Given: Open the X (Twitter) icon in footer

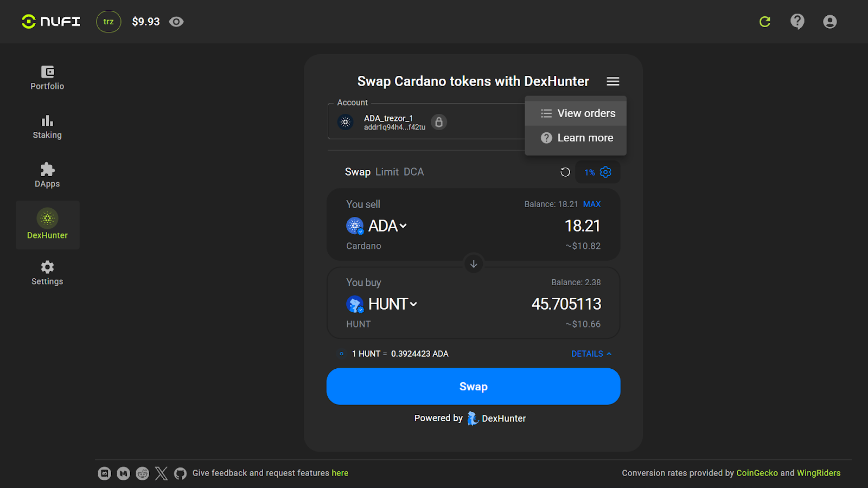Looking at the screenshot, I should [161, 473].
